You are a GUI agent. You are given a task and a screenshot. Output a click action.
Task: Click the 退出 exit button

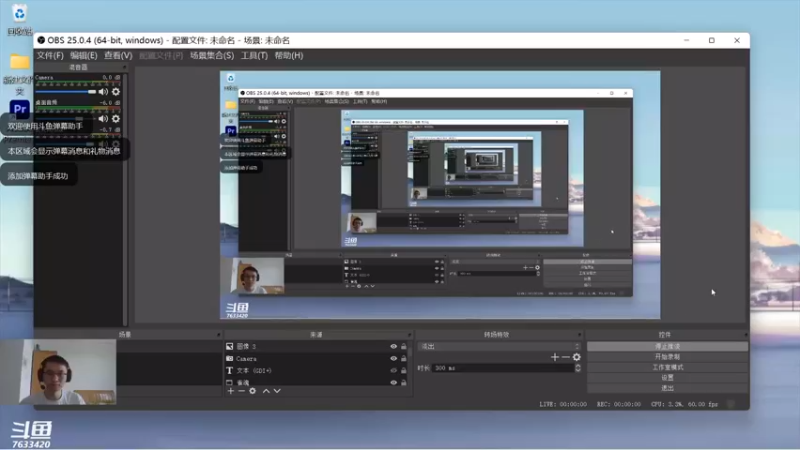point(667,388)
